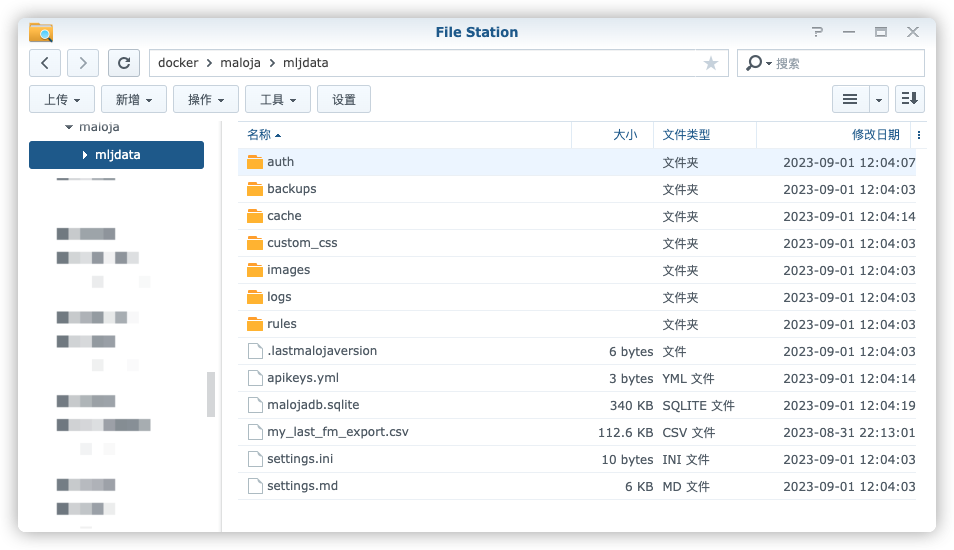Image resolution: width=954 pixels, height=550 pixels.
Task: Switch to list view mode icon
Action: 850,99
